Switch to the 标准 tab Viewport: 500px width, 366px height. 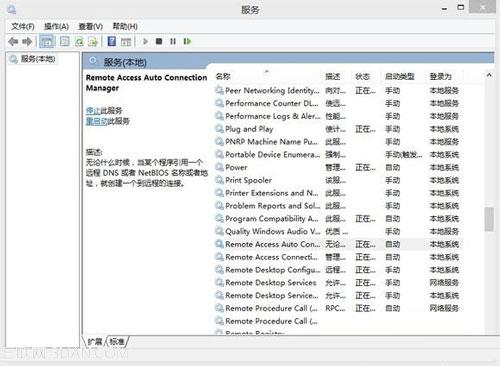[x=117, y=341]
